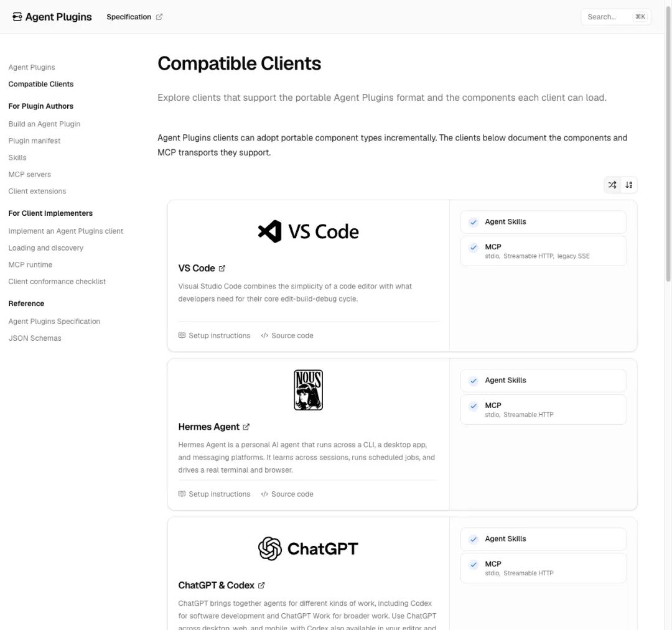Open Hermes Agent title link
The image size is (672, 630).
(x=208, y=427)
